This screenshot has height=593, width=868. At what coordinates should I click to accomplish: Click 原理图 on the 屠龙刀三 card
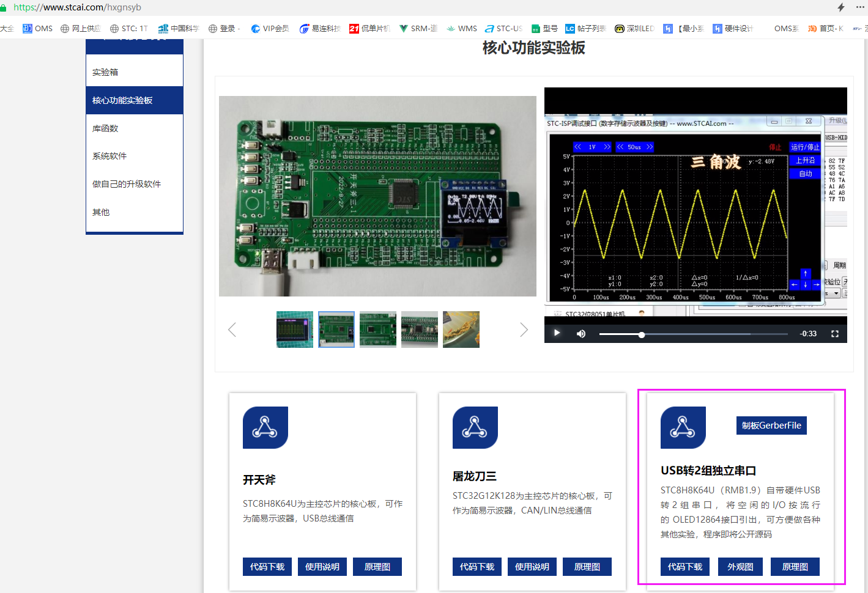[587, 567]
